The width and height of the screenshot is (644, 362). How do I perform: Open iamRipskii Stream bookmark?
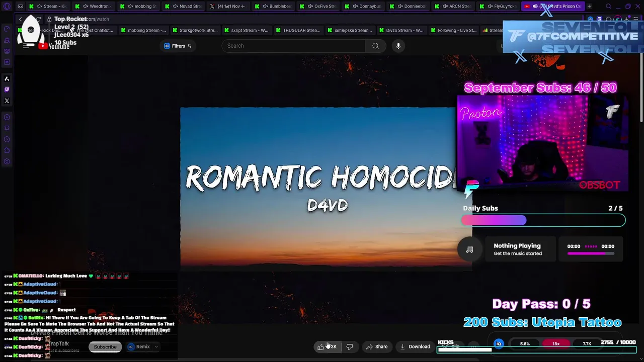point(350,30)
